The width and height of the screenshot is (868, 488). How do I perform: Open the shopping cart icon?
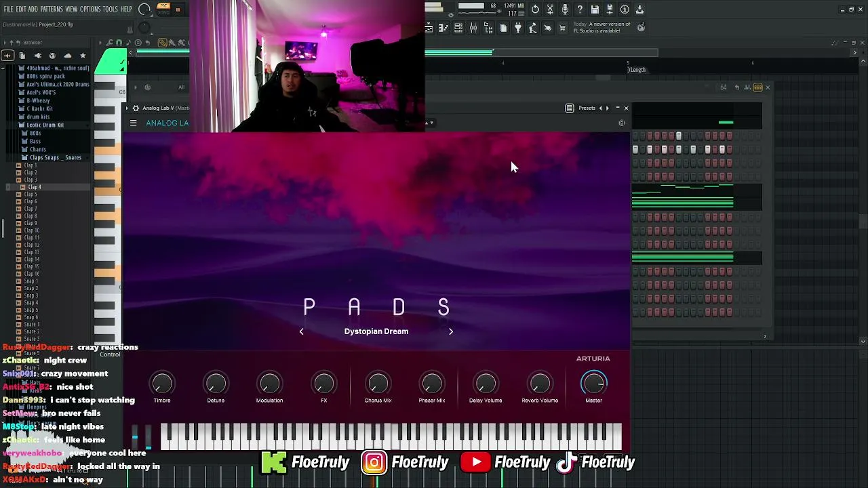click(x=562, y=28)
